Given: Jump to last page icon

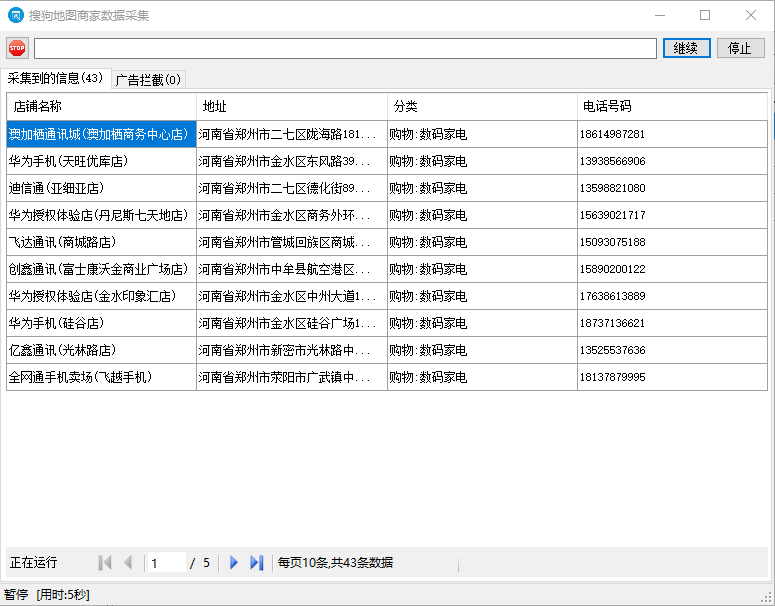Looking at the screenshot, I should pos(257,563).
